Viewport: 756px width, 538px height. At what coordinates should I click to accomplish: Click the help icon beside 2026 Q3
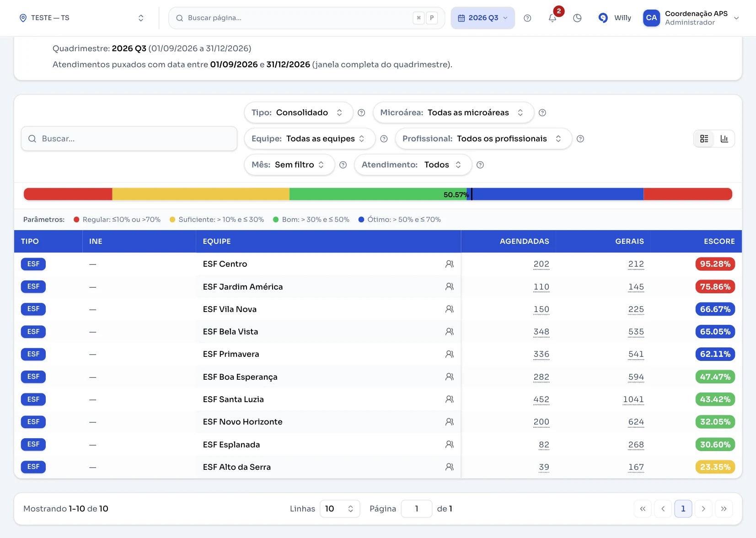click(527, 18)
